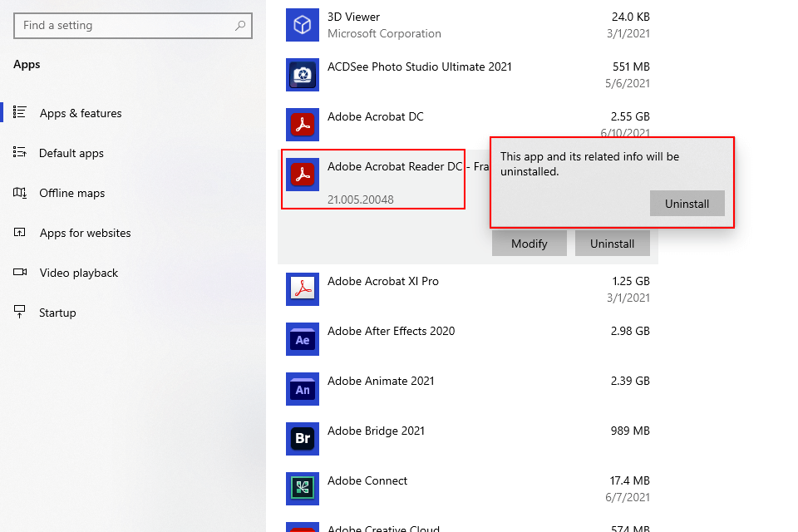This screenshot has height=532, width=798.
Task: Click the Apps for websites sidebar icon
Action: [x=19, y=232]
